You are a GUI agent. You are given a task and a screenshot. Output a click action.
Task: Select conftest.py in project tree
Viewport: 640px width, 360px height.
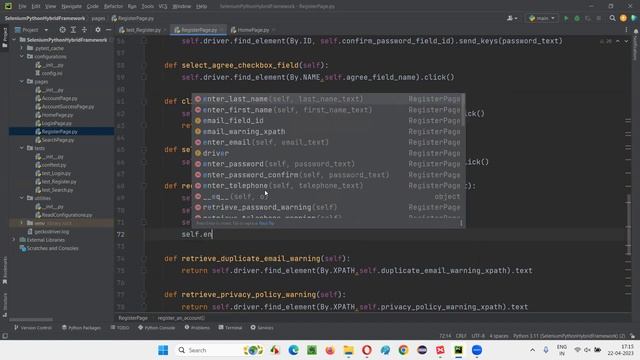point(53,165)
